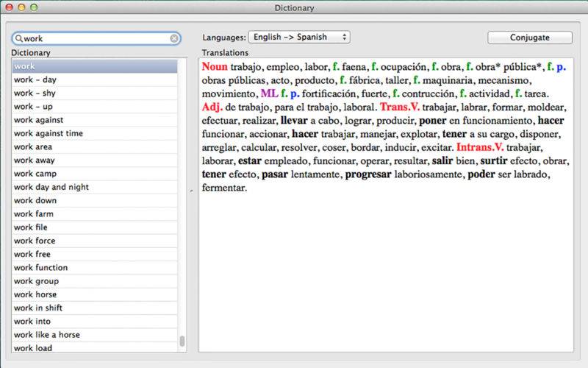Image resolution: width=588 pixels, height=368 pixels.
Task: Close the Dictionary window with red button
Action: point(9,7)
